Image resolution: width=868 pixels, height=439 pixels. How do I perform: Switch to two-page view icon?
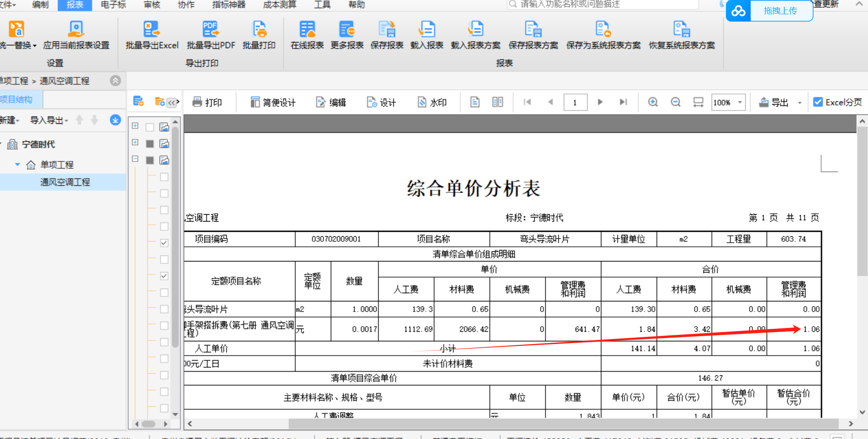[x=498, y=102]
